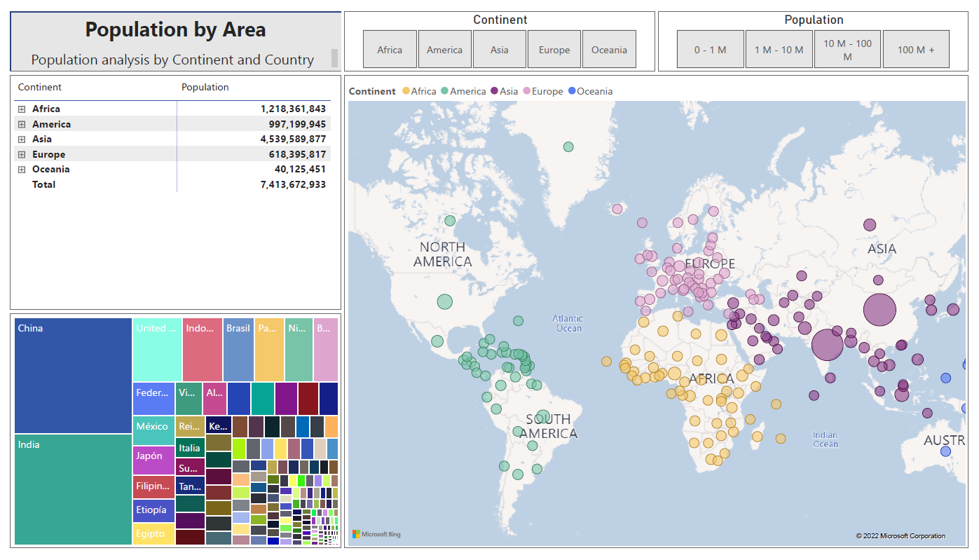Expand the Africa row in the table

(x=21, y=109)
